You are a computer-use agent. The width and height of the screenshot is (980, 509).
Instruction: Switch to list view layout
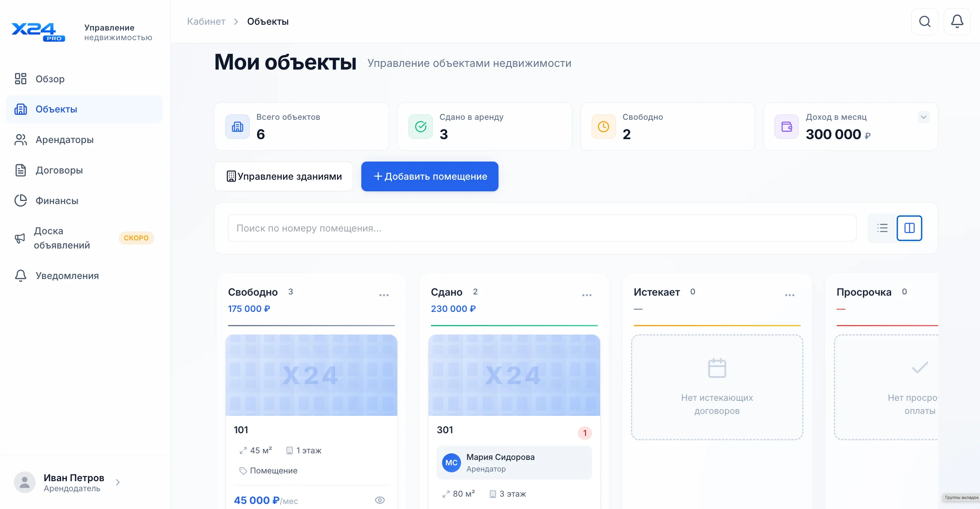point(882,228)
